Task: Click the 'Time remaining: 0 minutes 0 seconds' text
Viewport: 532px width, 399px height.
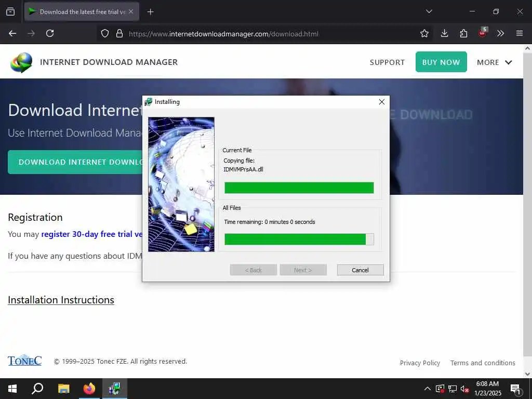Action: (270, 222)
